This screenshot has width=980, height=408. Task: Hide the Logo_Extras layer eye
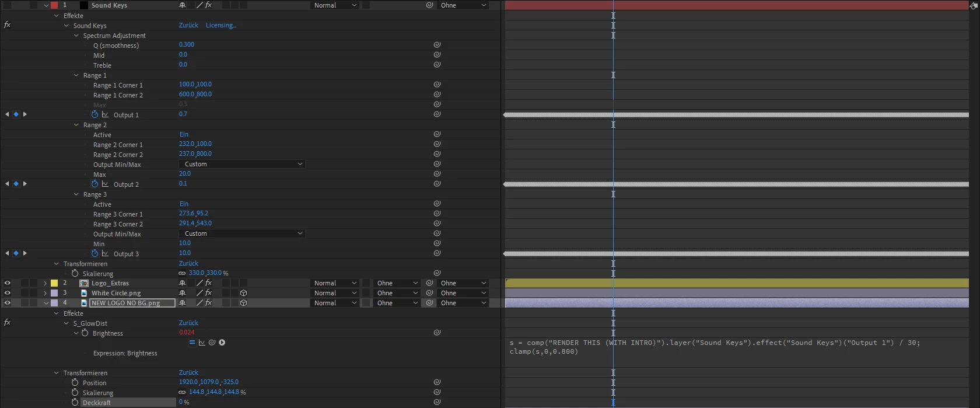pos(7,283)
